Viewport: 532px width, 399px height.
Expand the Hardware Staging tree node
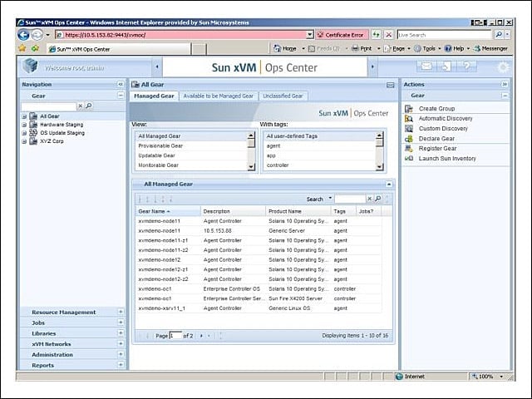pyautogui.click(x=24, y=125)
